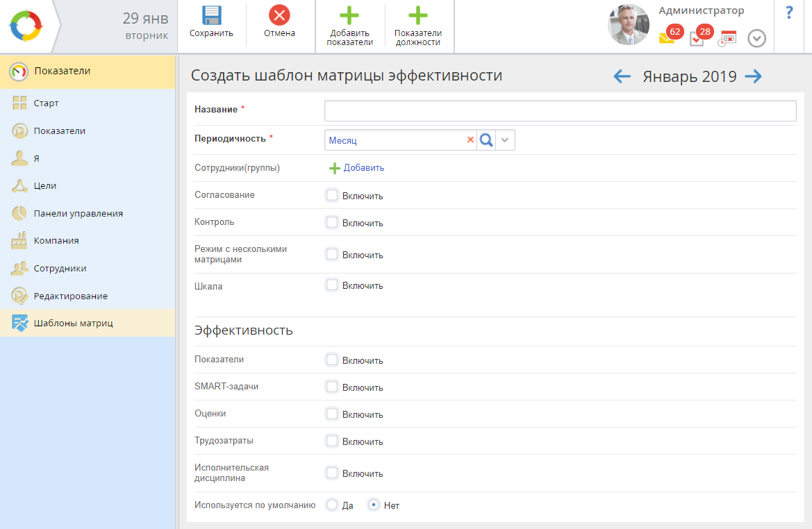Image resolution: width=812 pixels, height=529 pixels.
Task: Click the help question mark icon
Action: [789, 12]
